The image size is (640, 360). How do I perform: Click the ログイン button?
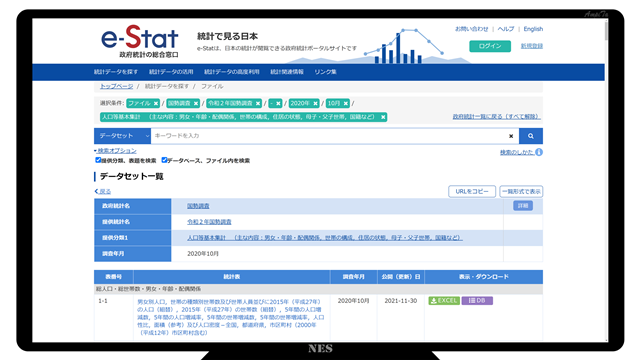click(490, 46)
